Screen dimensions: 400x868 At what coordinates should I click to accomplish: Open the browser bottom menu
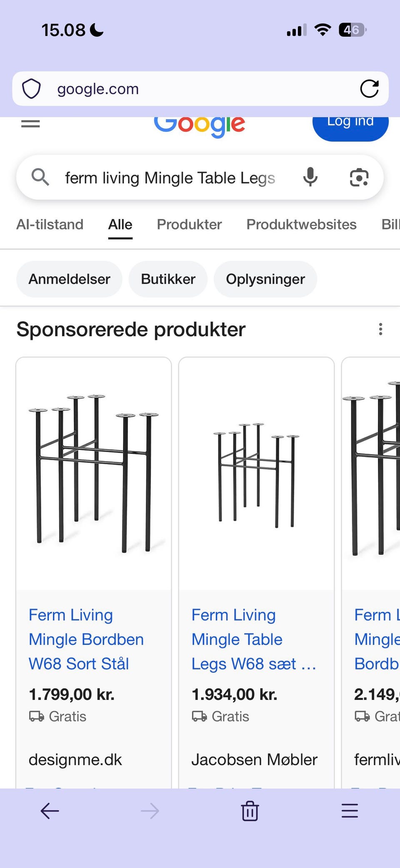click(350, 811)
